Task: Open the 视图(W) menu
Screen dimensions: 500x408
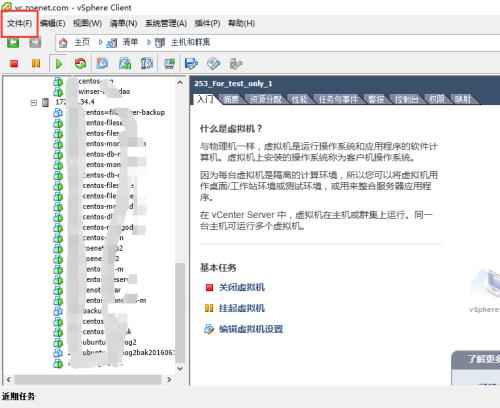Action: pyautogui.click(x=87, y=23)
